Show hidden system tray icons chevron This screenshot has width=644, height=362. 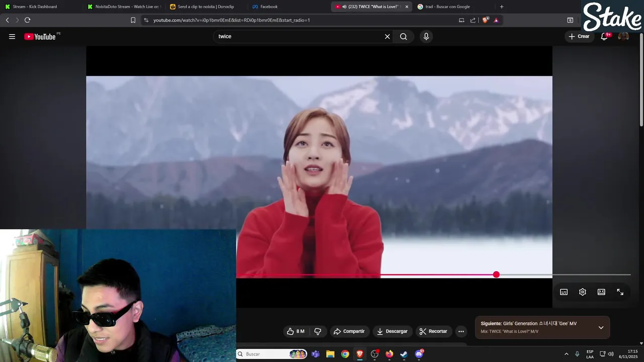(566, 354)
